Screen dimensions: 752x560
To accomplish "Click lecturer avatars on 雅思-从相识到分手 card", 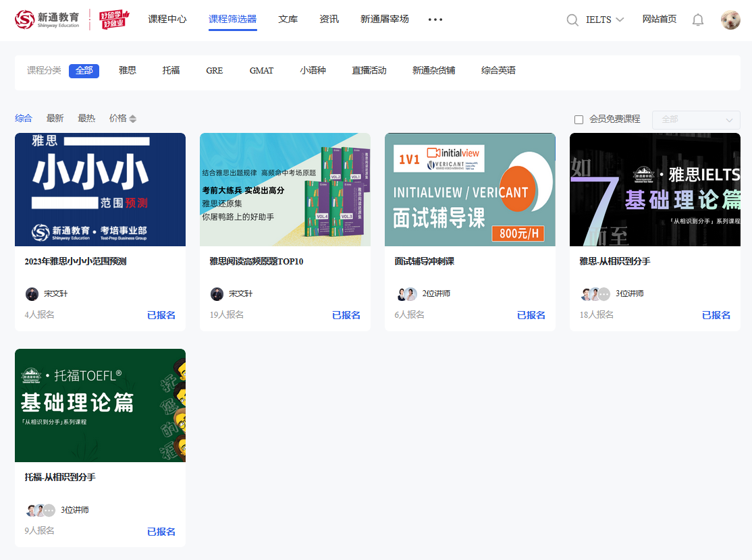I will coord(595,293).
